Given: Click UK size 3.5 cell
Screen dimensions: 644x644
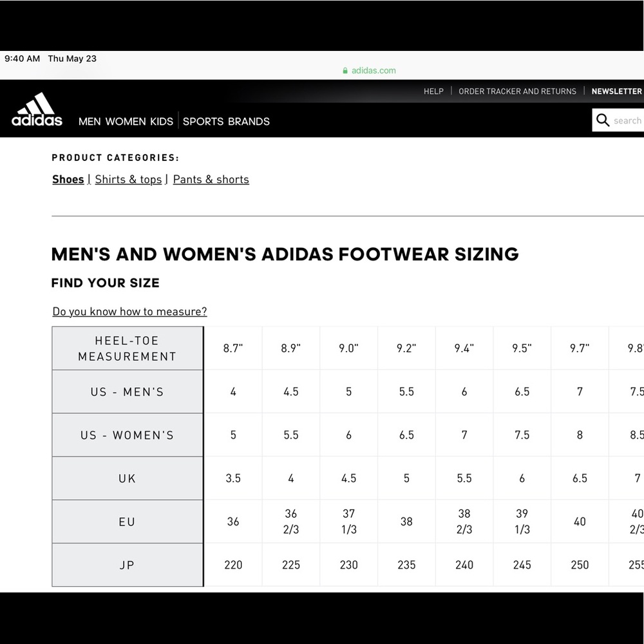Looking at the screenshot, I should pos(233,478).
